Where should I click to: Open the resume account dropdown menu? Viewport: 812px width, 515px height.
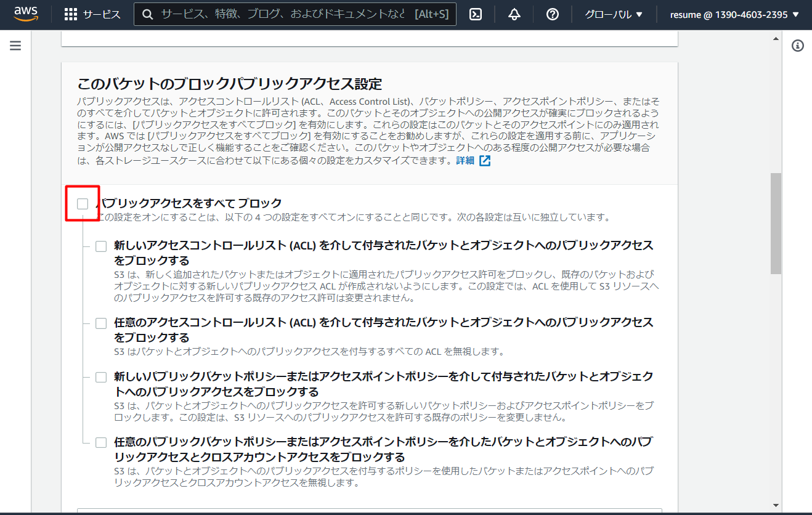coord(734,15)
